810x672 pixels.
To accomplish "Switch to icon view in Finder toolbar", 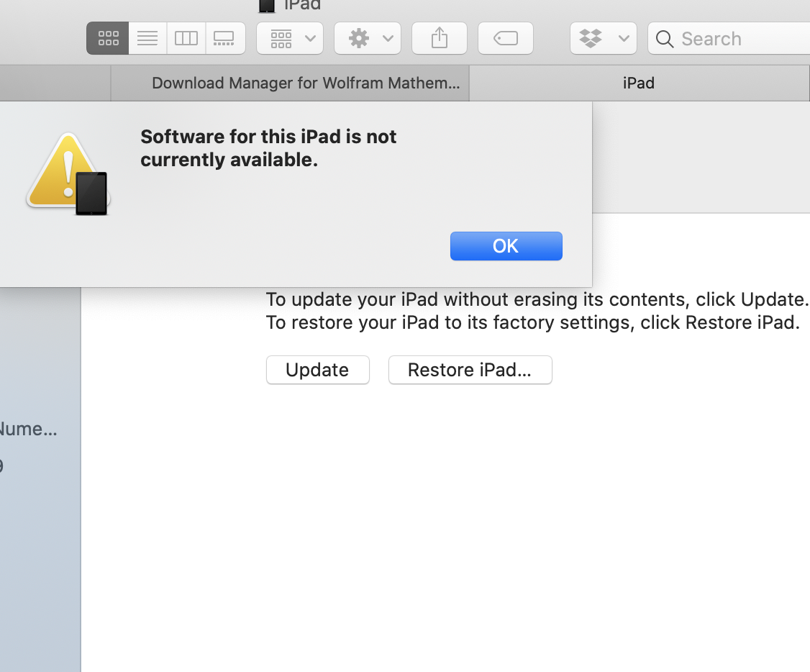I will coord(108,38).
